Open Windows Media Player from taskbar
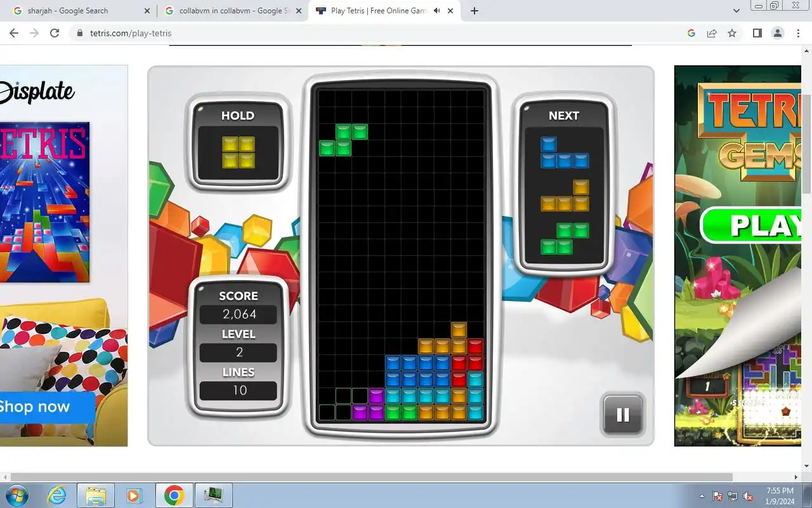812x508 pixels. [134, 495]
